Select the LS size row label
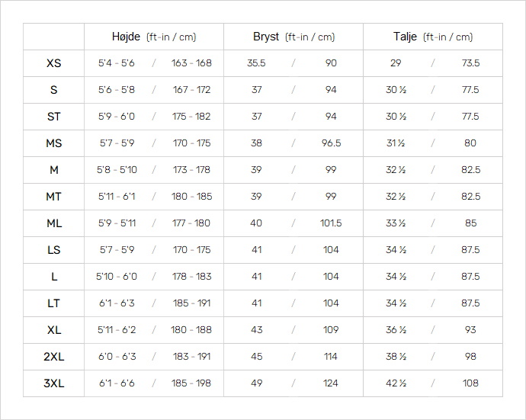This screenshot has width=526, height=420. coord(53,250)
